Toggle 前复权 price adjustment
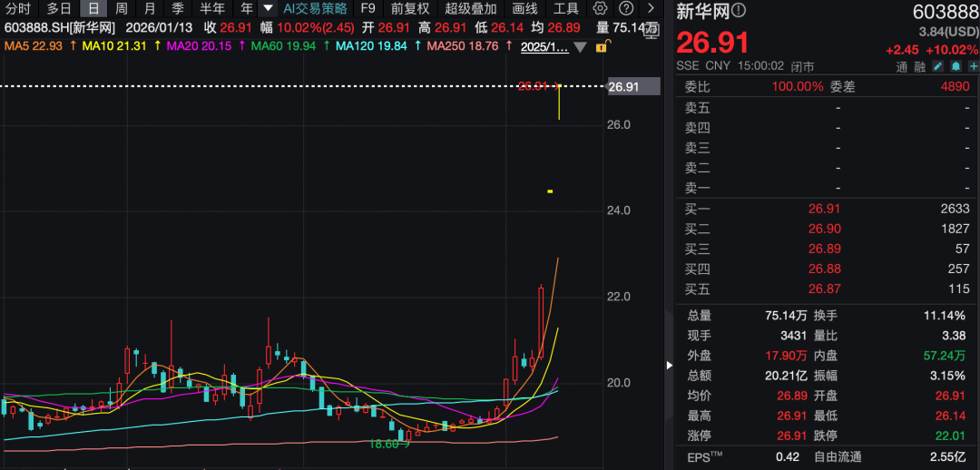Viewport: 980px width, 470px height. pyautogui.click(x=410, y=9)
